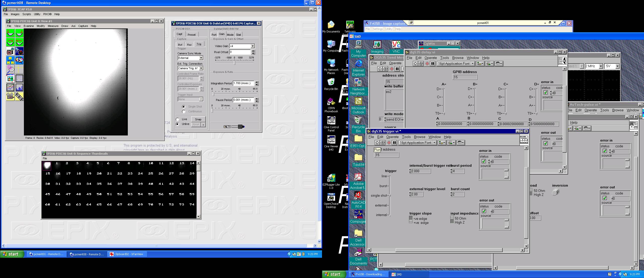The width and height of the screenshot is (644, 278).
Task: Click the video camera recorder icon in View #1
Action: (10, 96)
